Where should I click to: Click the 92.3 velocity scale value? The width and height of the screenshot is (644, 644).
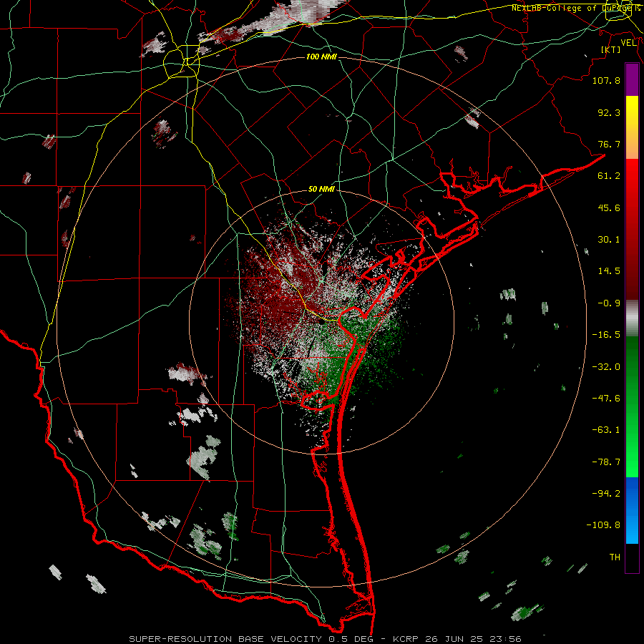609,112
